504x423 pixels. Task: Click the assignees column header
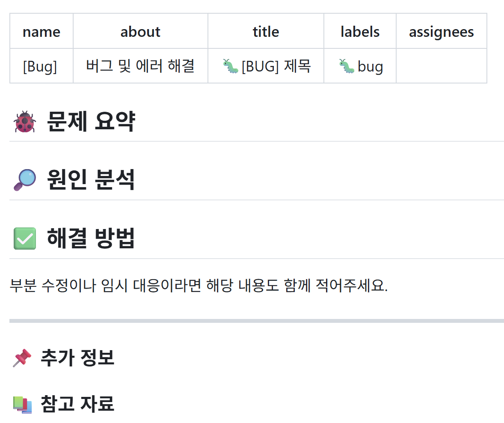pos(442,31)
